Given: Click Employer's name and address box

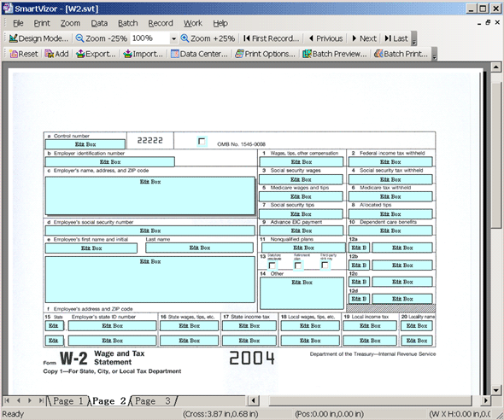Looking at the screenshot, I should 150,195.
